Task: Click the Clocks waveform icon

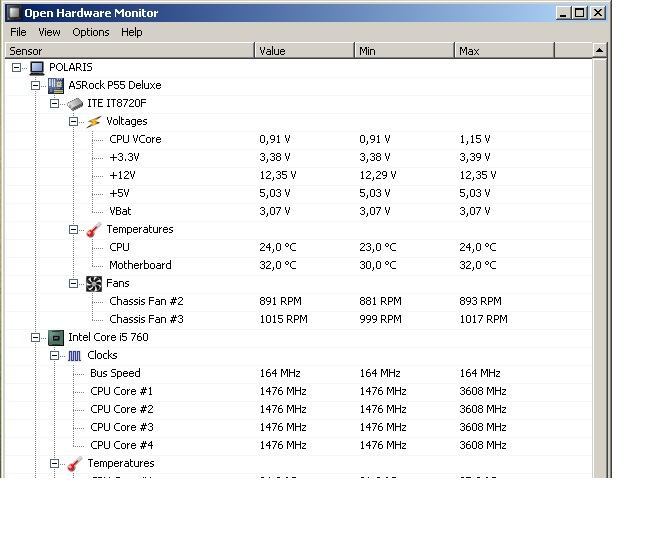Action: [75, 356]
